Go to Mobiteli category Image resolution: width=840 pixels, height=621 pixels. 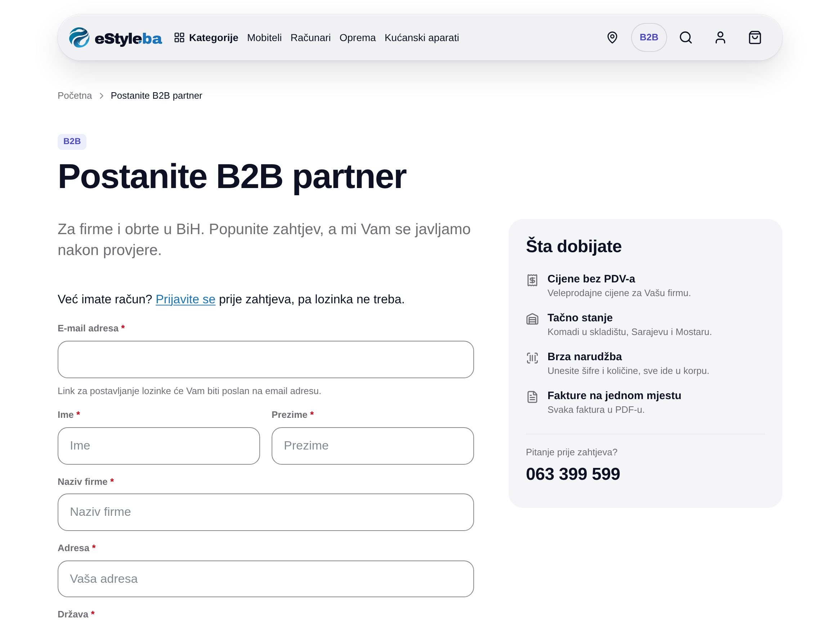(x=264, y=37)
